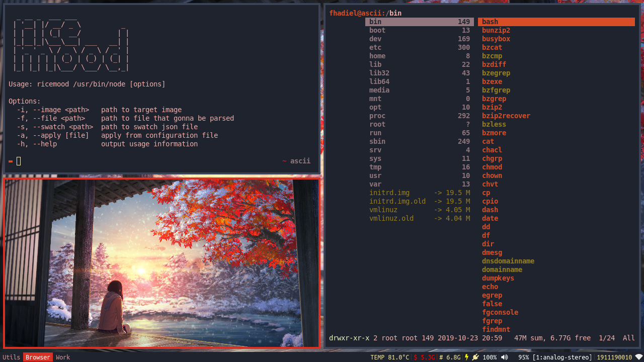Click the autumn sunset wallpaper preview

coord(161,264)
